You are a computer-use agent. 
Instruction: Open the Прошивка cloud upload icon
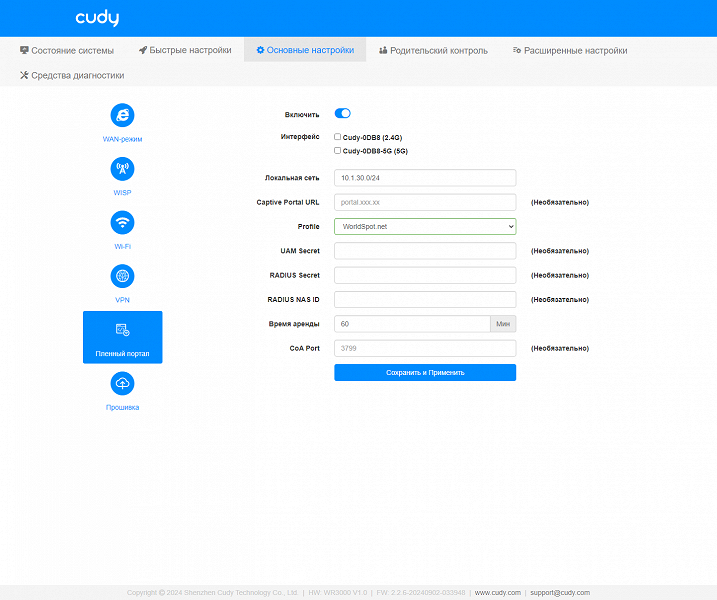[x=122, y=383]
